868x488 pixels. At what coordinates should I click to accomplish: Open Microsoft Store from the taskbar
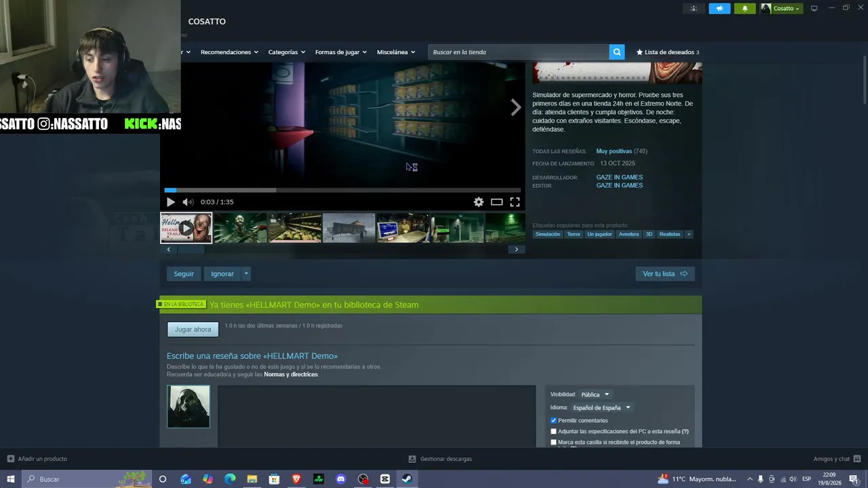tap(274, 479)
